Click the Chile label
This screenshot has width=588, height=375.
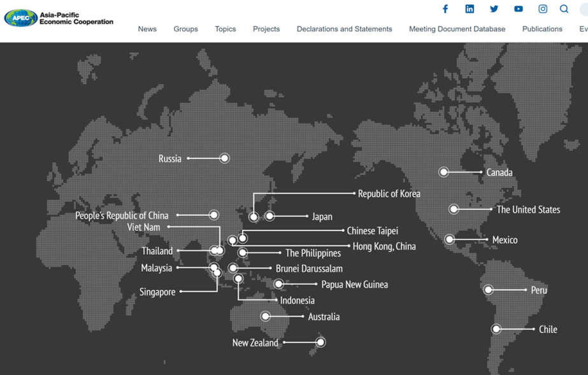[548, 329]
